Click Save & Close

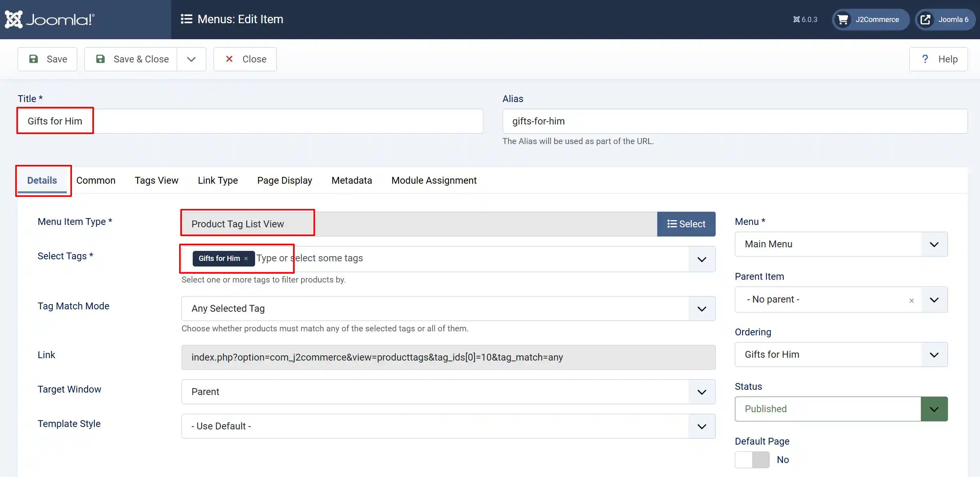coord(131,59)
